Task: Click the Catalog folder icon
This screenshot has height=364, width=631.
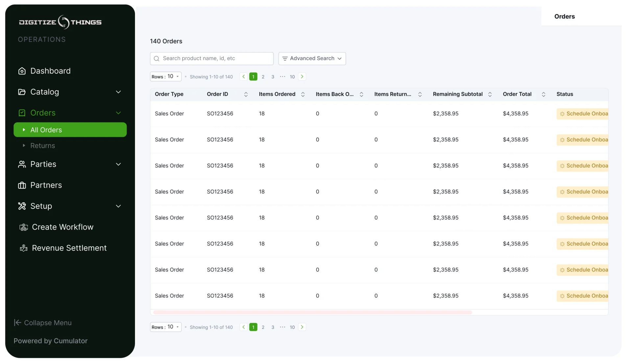Action: [22, 92]
